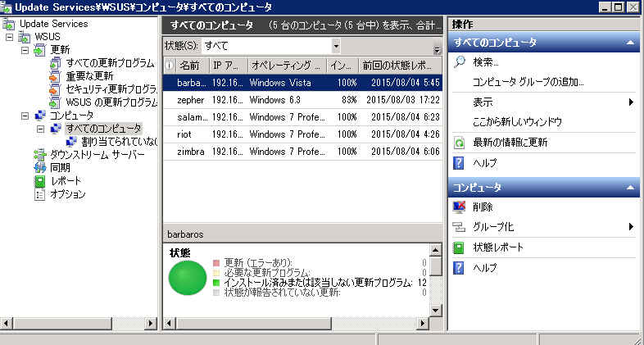Sort by 名前 column header

(193, 66)
